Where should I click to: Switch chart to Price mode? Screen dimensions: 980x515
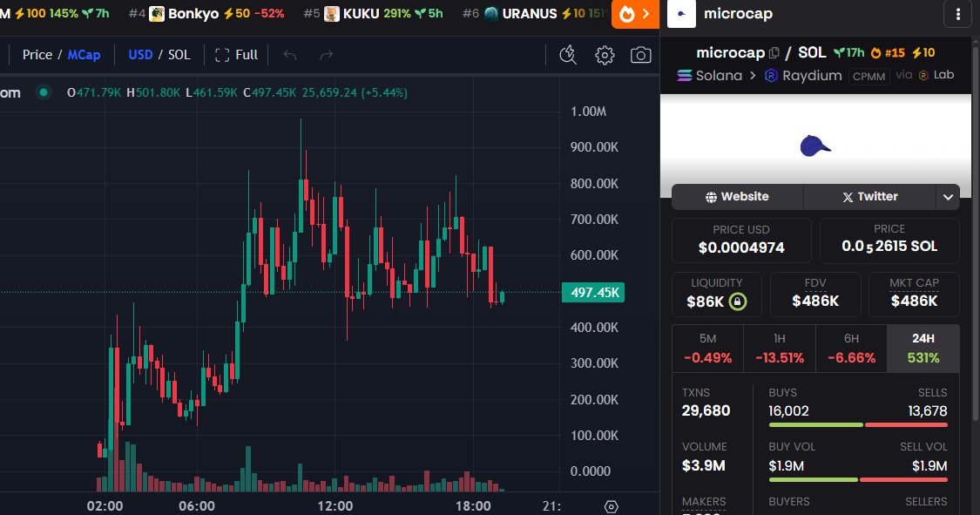coord(37,55)
